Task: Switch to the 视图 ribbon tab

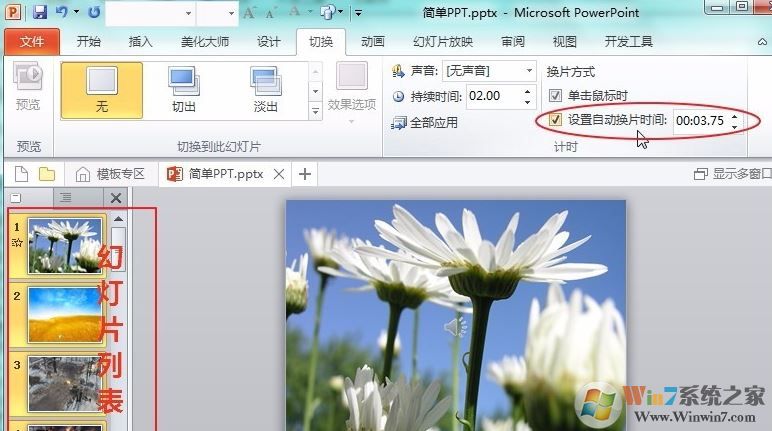Action: (x=564, y=41)
